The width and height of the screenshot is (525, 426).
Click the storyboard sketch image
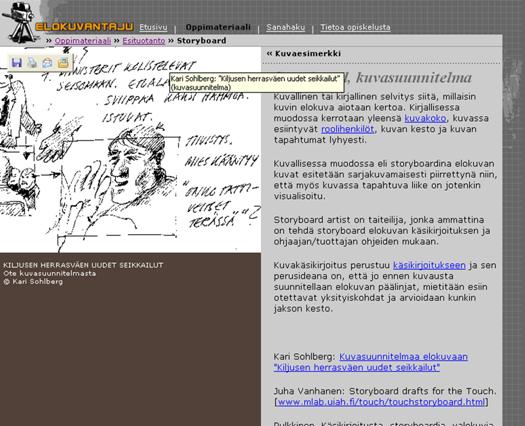(x=130, y=150)
